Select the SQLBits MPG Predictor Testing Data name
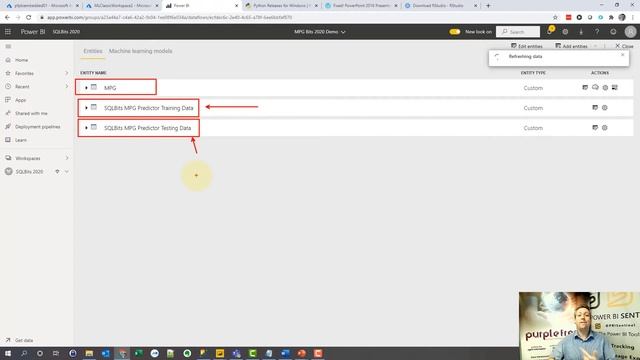This screenshot has height=360, width=640. tap(147, 128)
